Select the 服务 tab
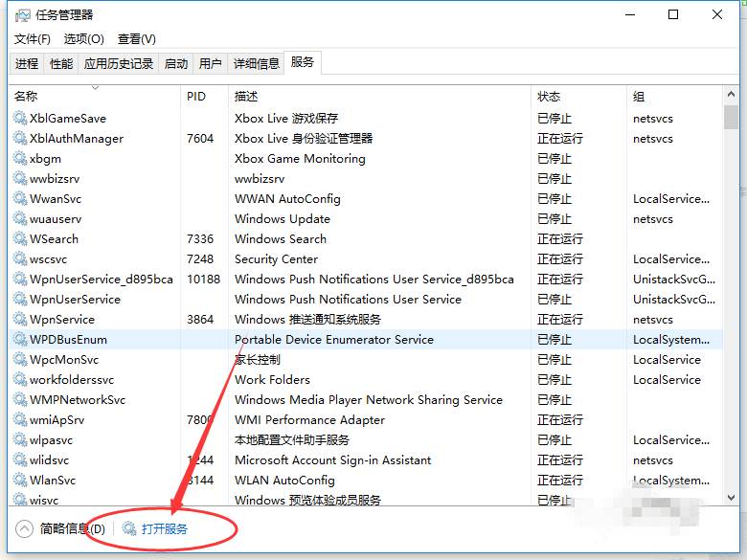Image resolution: width=747 pixels, height=560 pixels. pyautogui.click(x=303, y=62)
